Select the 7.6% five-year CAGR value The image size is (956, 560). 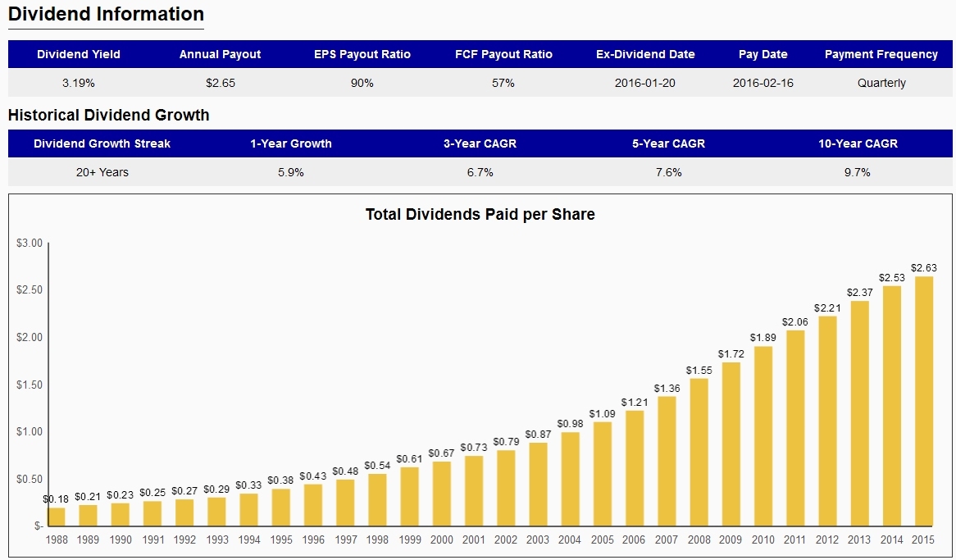point(669,173)
